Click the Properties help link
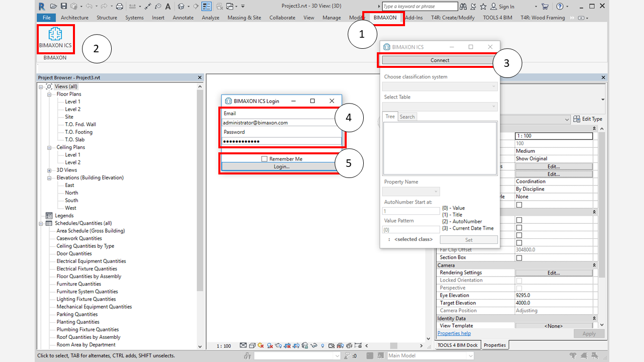This screenshot has width=644, height=362. (x=454, y=333)
